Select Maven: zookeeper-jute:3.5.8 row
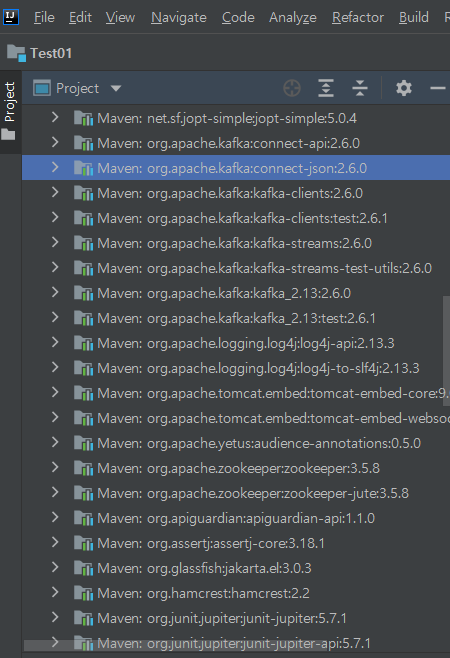The width and height of the screenshot is (450, 658). (x=236, y=493)
